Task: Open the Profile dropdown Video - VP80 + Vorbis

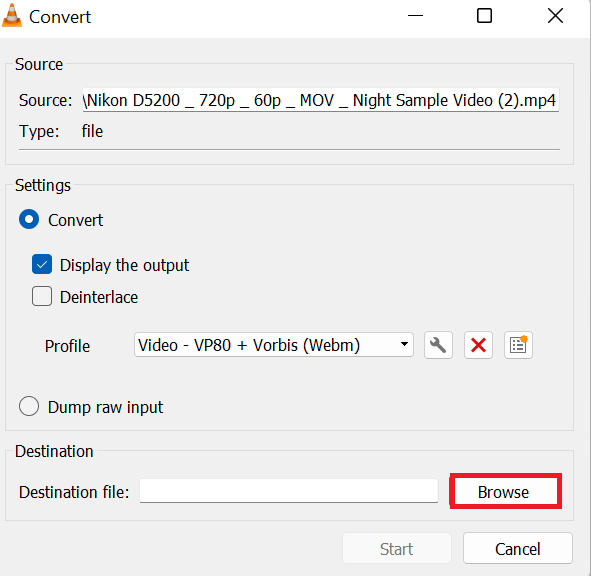Action: (274, 345)
